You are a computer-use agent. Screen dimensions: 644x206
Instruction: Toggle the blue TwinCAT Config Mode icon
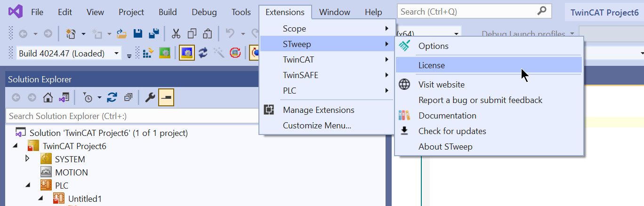coord(187,53)
